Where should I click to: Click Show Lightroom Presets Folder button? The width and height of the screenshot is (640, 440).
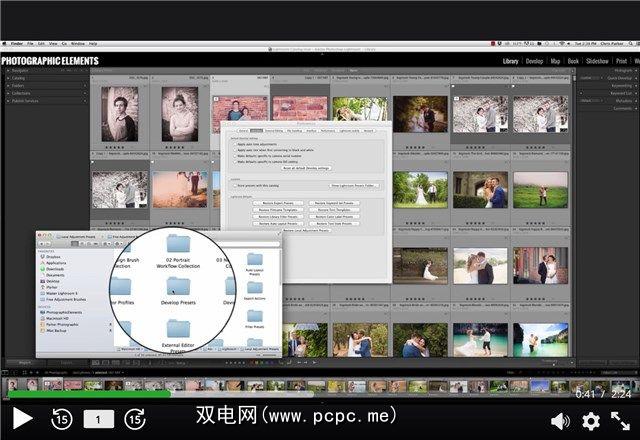(x=354, y=186)
